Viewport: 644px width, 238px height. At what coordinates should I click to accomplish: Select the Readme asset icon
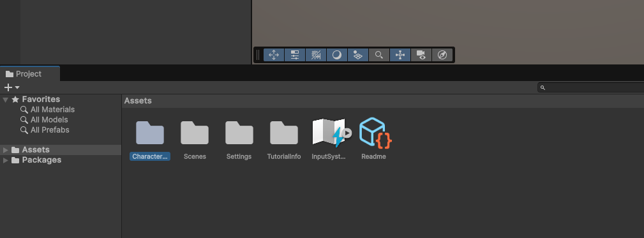point(375,133)
